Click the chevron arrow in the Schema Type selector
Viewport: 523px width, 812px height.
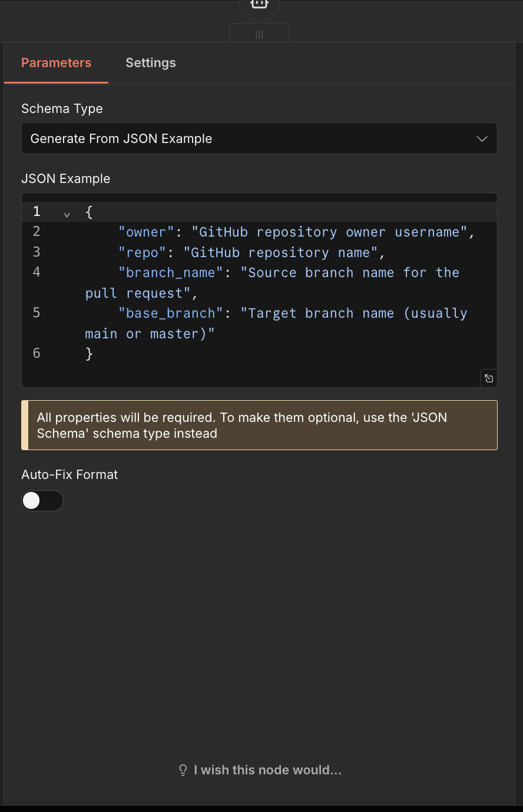[x=482, y=138]
